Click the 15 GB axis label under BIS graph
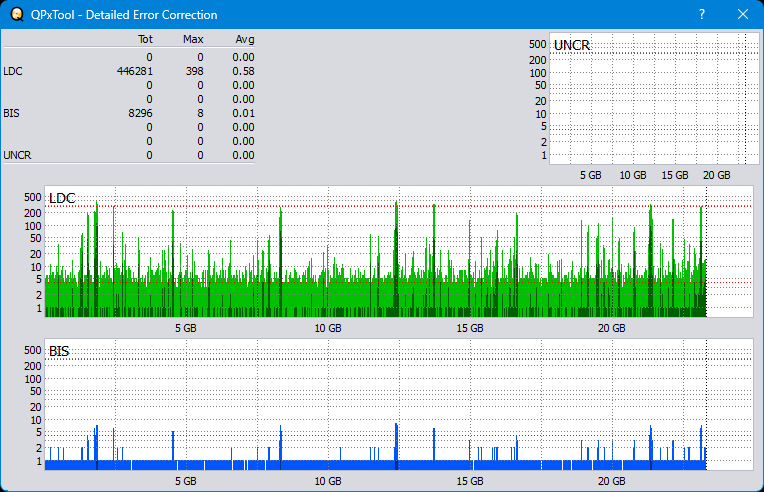764x492 pixels. coord(470,481)
